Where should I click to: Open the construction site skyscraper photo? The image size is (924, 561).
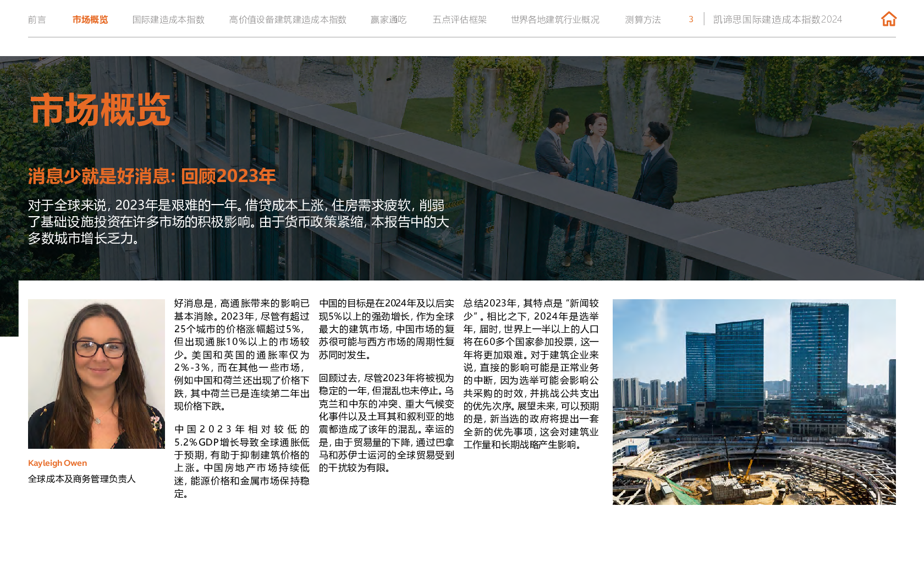[x=754, y=402]
